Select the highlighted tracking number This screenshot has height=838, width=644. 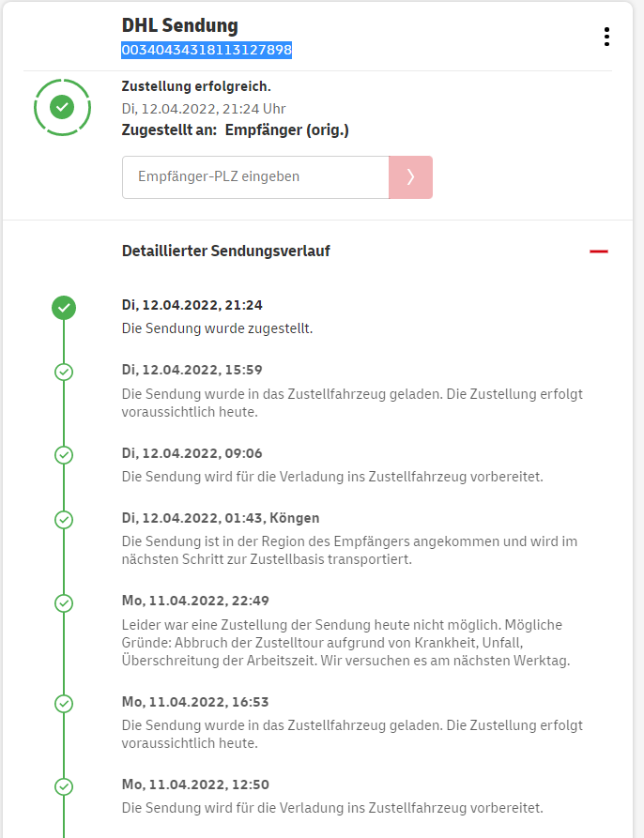click(x=207, y=50)
